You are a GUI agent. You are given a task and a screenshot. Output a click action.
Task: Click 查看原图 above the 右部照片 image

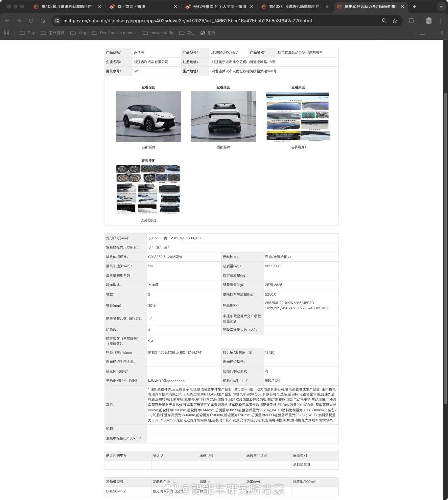pyautogui.click(x=148, y=87)
